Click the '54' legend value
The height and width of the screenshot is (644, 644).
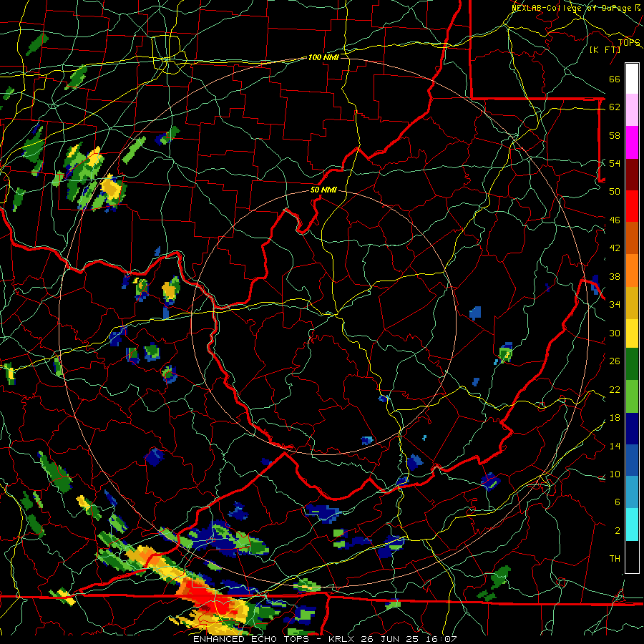click(x=615, y=163)
